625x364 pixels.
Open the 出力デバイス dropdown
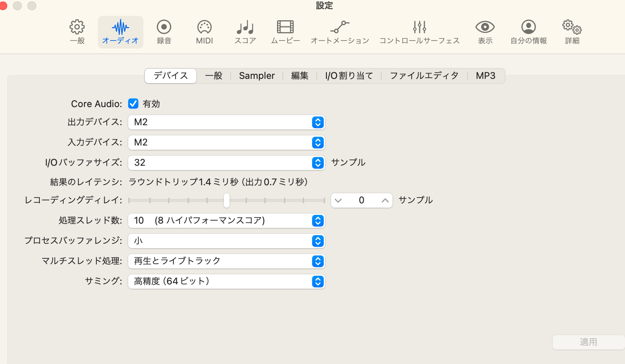227,122
